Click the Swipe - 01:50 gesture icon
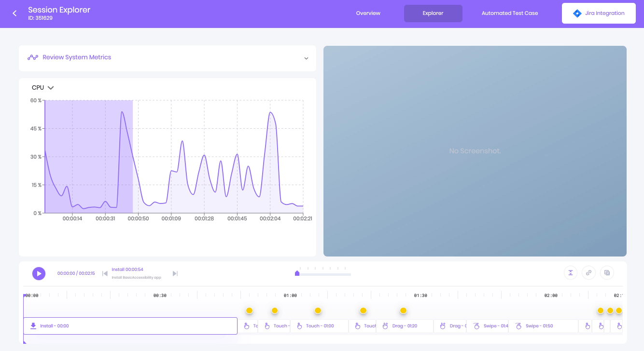The height and width of the screenshot is (351, 644). (x=519, y=326)
